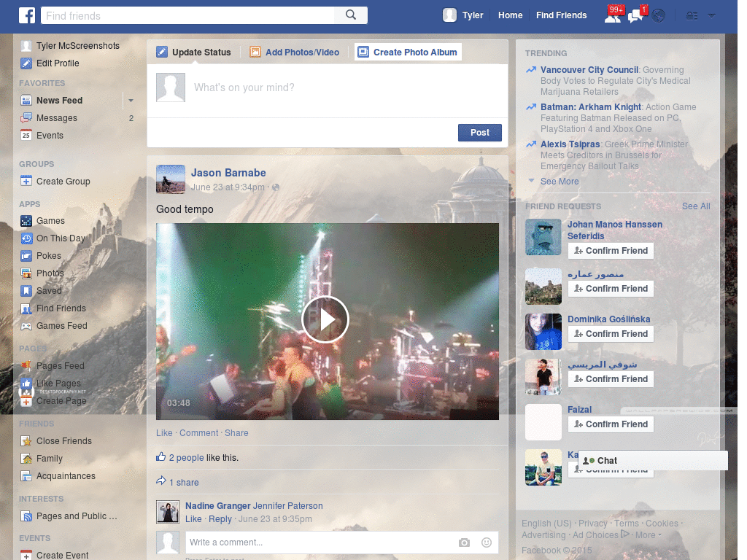Image resolution: width=747 pixels, height=560 pixels.
Task: Expand the News Feed dropdown arrow
Action: pyautogui.click(x=131, y=100)
